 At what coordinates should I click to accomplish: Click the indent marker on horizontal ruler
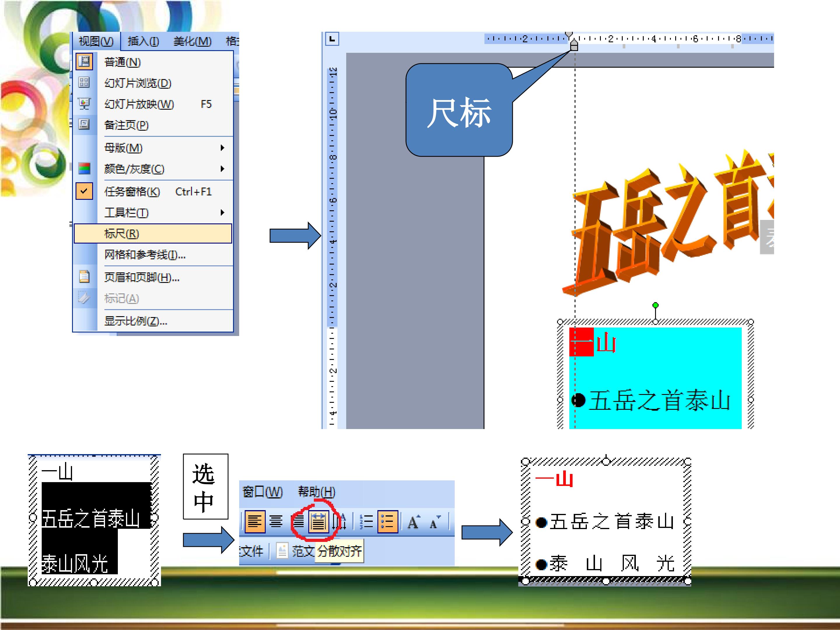click(x=574, y=44)
